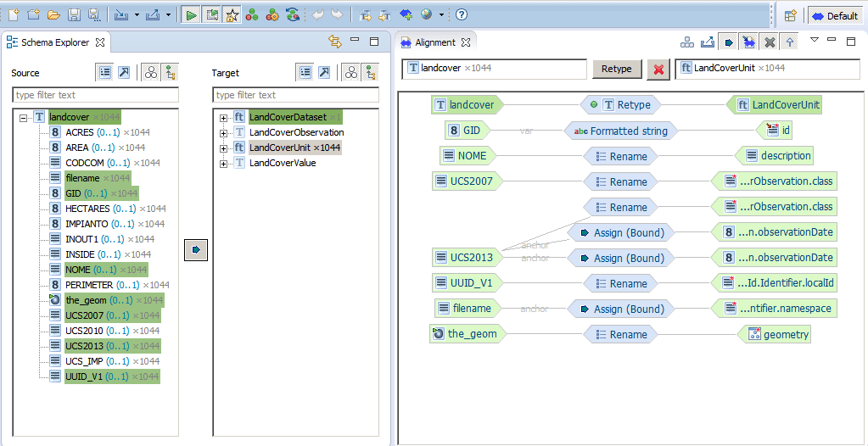Open the Alignment view menu triangle
868x446 pixels.
coord(815,39)
